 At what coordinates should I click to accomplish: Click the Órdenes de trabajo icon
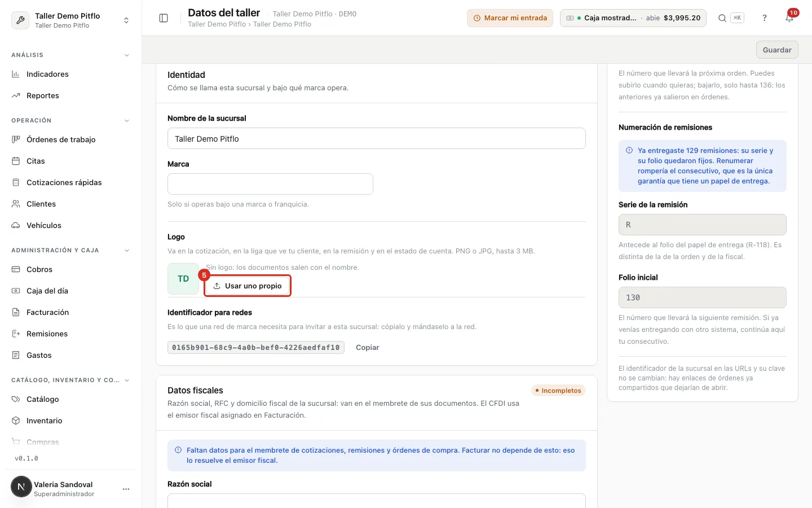pyautogui.click(x=16, y=139)
